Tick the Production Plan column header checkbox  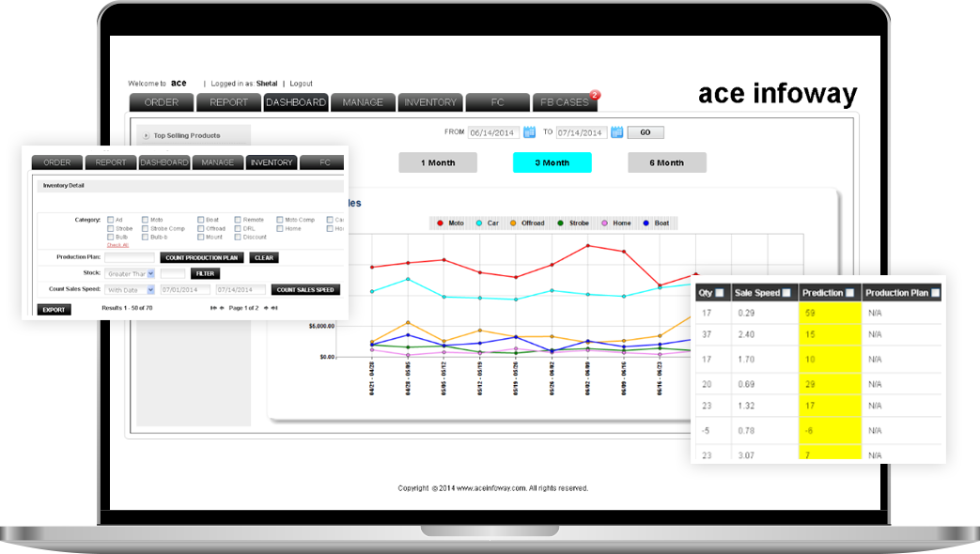936,293
